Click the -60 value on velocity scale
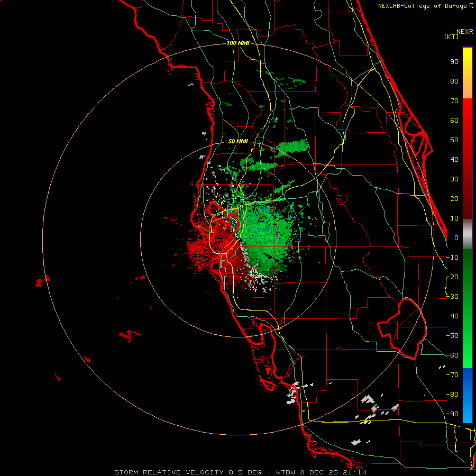 452,355
